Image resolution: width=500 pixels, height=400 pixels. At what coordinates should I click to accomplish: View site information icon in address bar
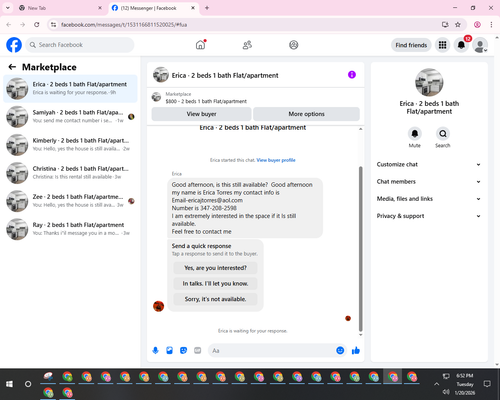pyautogui.click(x=53, y=25)
